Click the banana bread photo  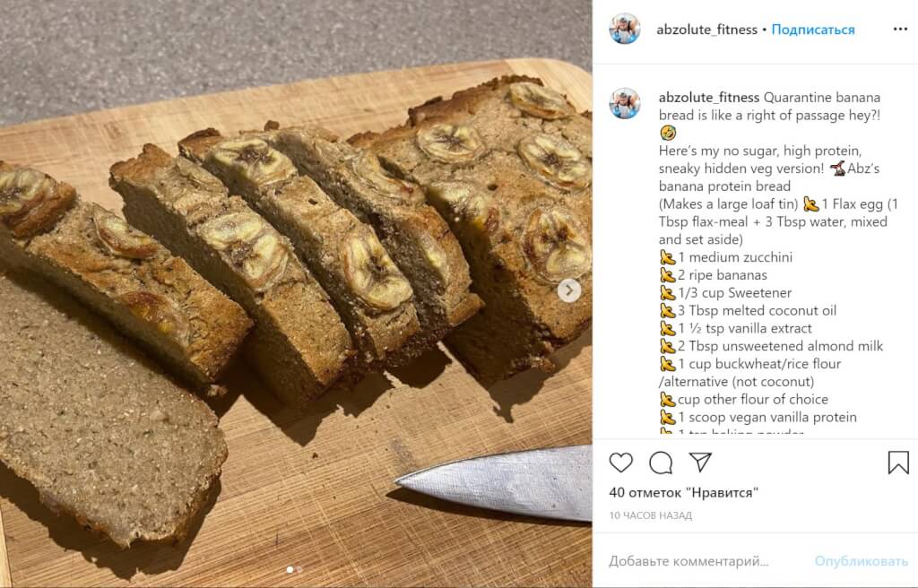tap(296, 294)
